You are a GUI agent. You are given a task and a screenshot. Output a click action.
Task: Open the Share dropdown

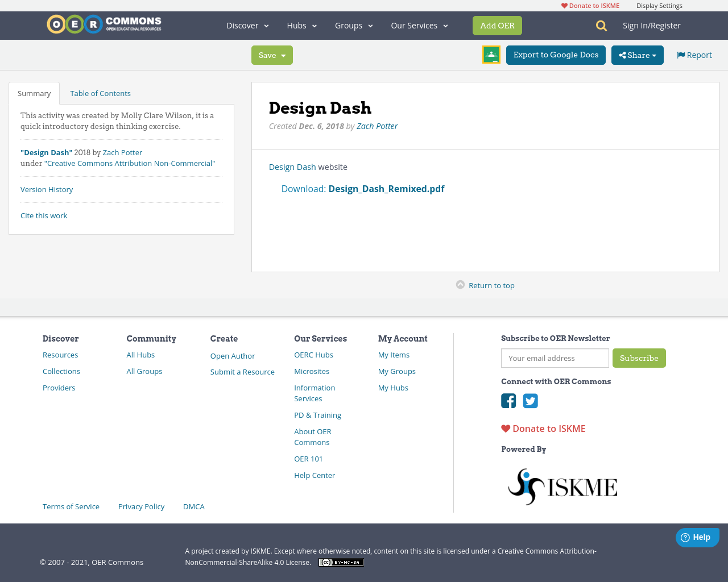click(x=638, y=55)
